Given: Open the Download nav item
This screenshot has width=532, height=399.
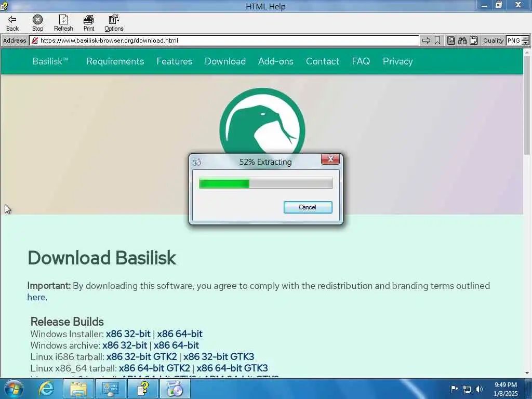Looking at the screenshot, I should [225, 61].
